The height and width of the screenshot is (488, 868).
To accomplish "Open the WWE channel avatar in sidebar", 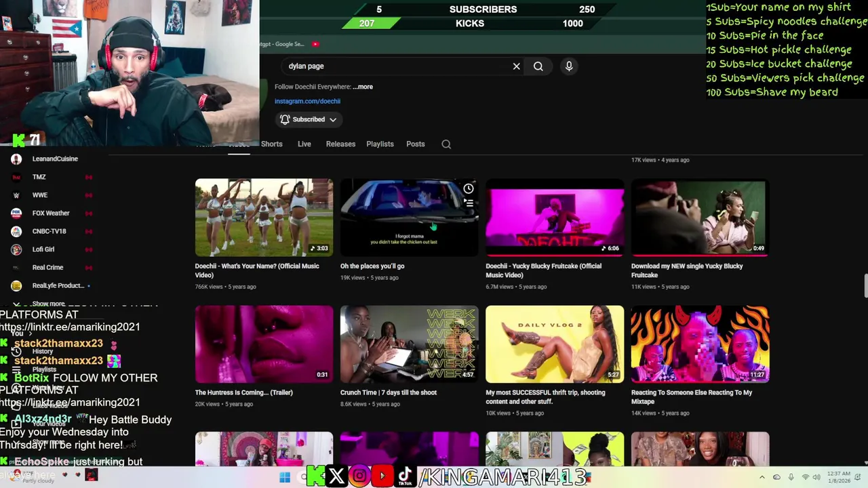I will coord(16,195).
